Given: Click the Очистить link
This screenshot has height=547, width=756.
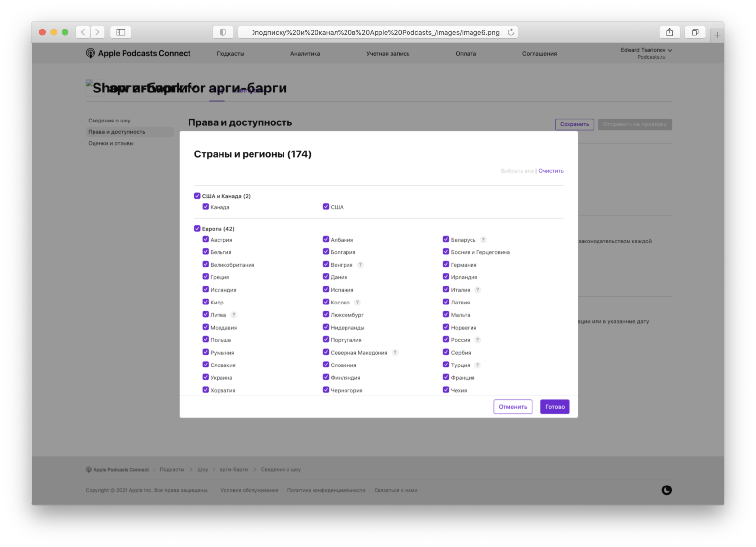Looking at the screenshot, I should point(551,171).
